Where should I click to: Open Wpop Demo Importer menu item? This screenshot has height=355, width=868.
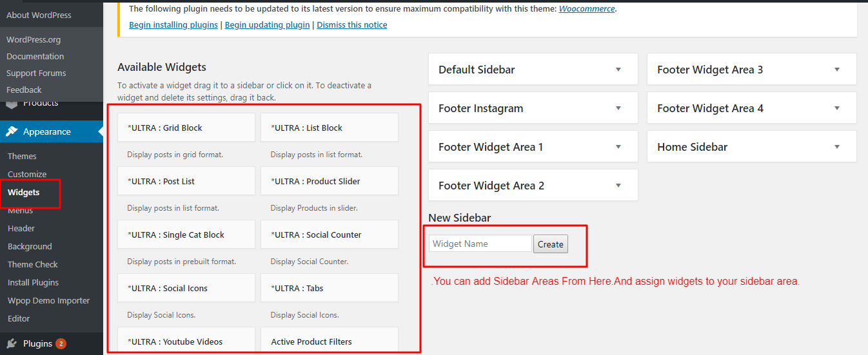pos(49,300)
